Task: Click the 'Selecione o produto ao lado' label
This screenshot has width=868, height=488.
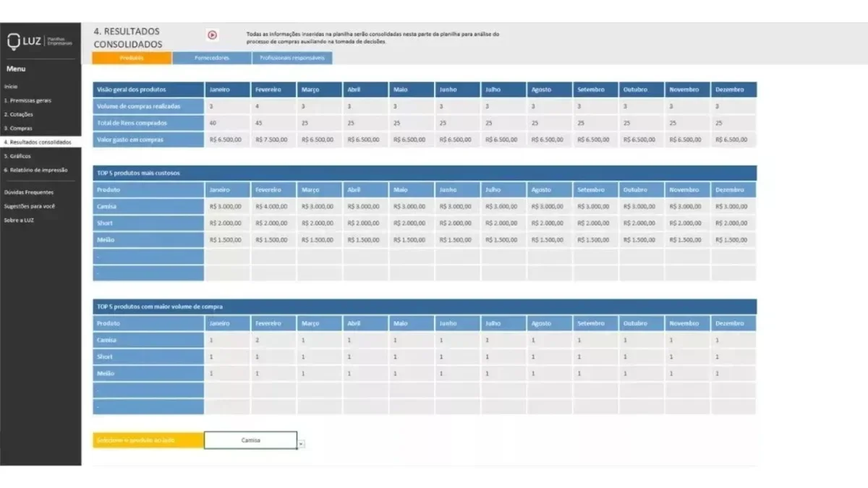Action: click(x=148, y=440)
